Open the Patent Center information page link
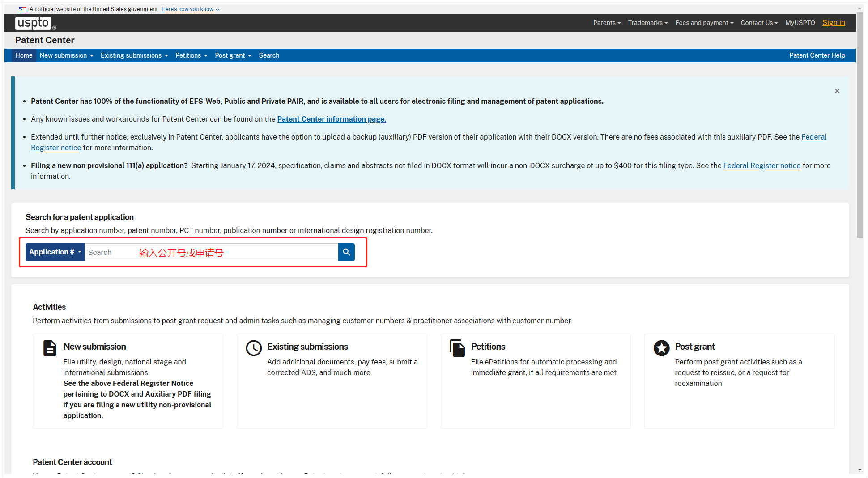868x478 pixels. pyautogui.click(x=331, y=119)
